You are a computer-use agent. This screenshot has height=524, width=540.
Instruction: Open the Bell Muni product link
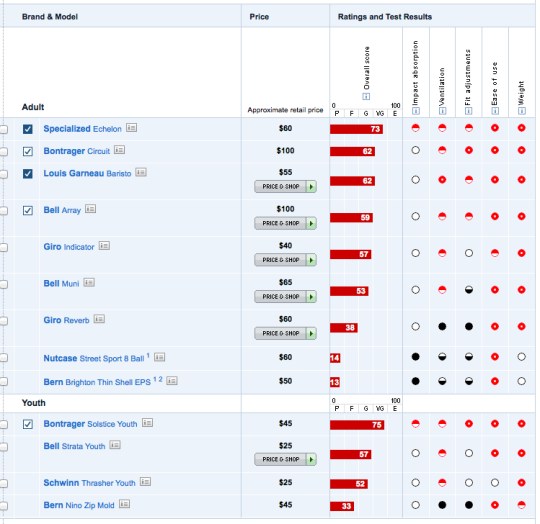coord(61,284)
